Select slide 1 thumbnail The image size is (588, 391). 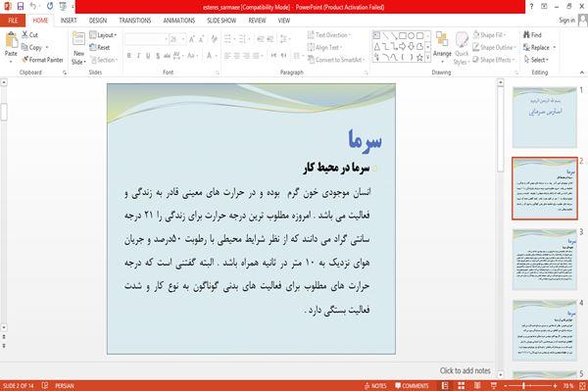coord(545,118)
